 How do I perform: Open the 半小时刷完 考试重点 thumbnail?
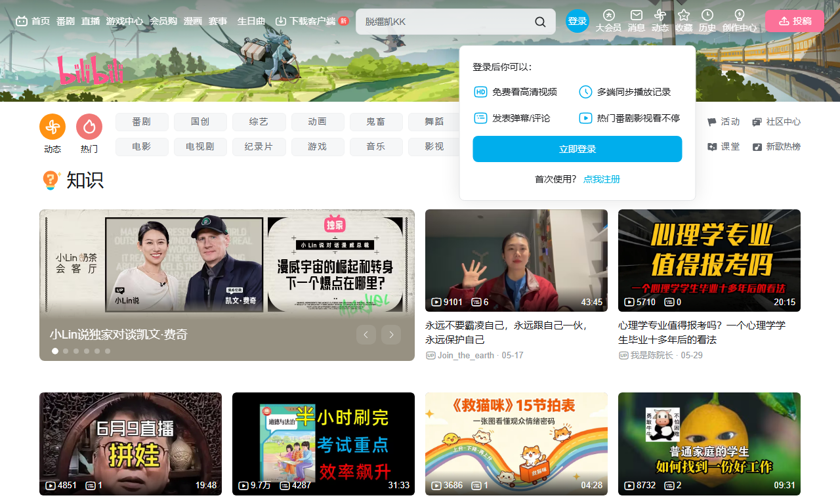[324, 444]
